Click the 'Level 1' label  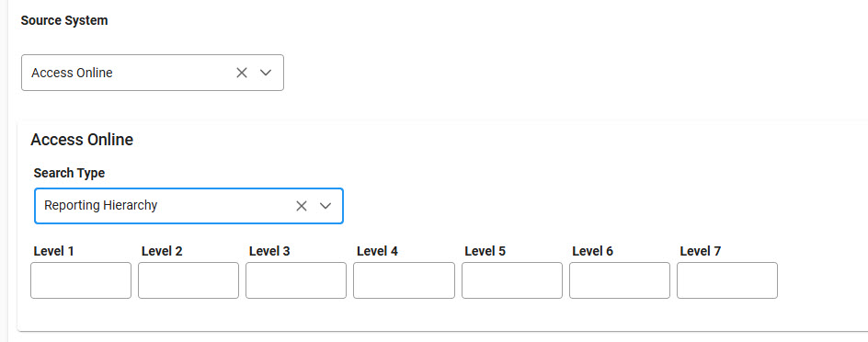[53, 251]
